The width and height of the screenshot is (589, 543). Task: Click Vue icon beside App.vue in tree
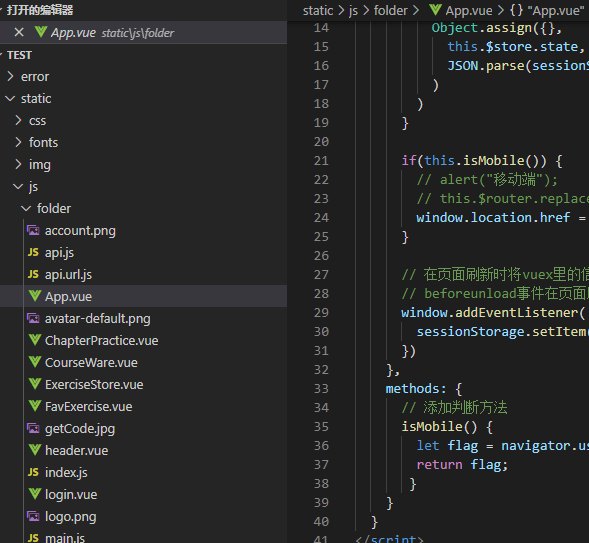pos(35,296)
